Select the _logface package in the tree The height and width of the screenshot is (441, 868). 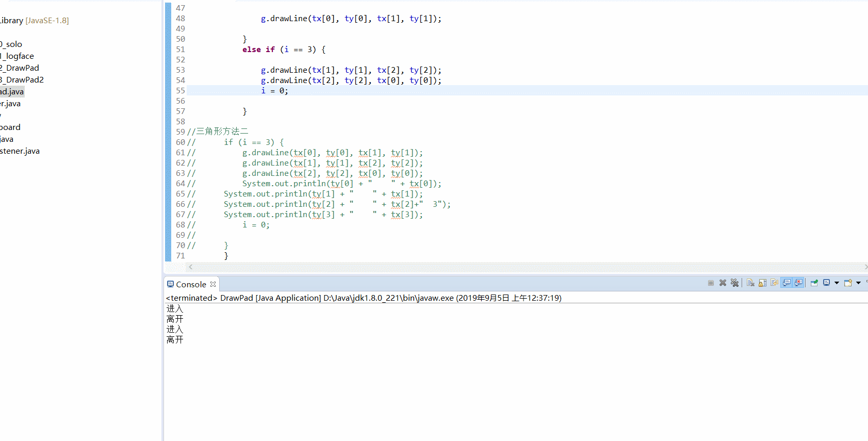[x=17, y=56]
